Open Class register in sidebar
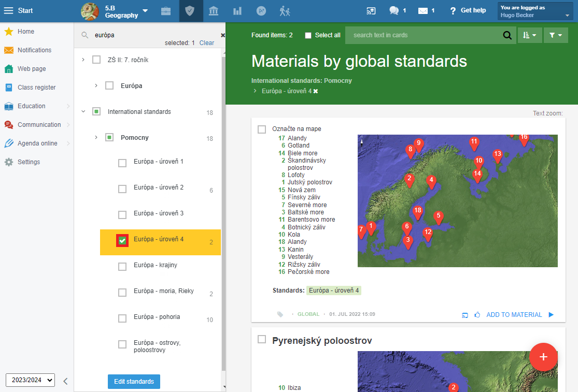578x392 pixels. (36, 88)
